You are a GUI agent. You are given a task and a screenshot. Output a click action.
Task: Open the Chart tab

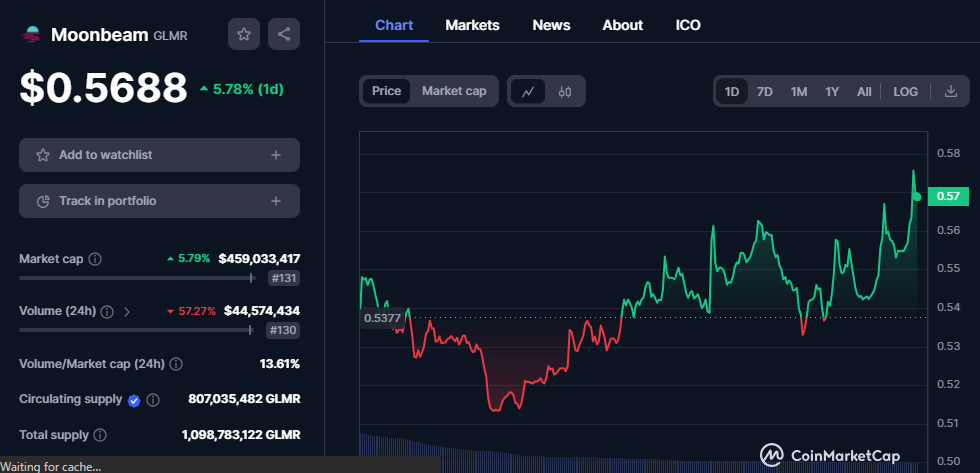point(394,26)
